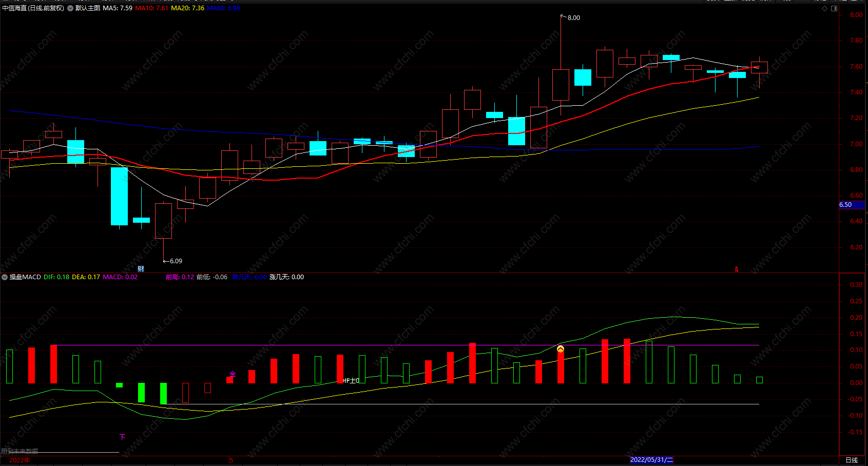Click the 前低: -0.06 value
868x466 pixels.
click(x=212, y=277)
